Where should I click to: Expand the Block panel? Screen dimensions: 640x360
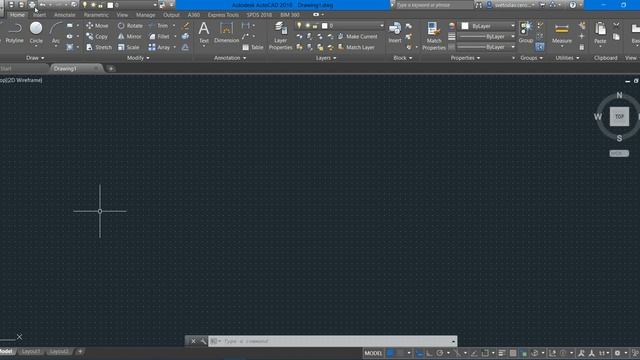tap(402, 58)
